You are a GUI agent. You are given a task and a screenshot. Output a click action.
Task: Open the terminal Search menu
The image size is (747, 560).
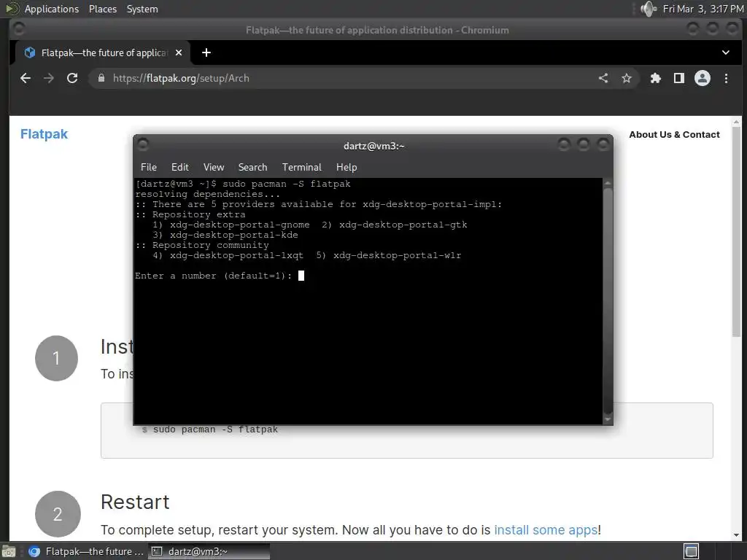coord(252,167)
